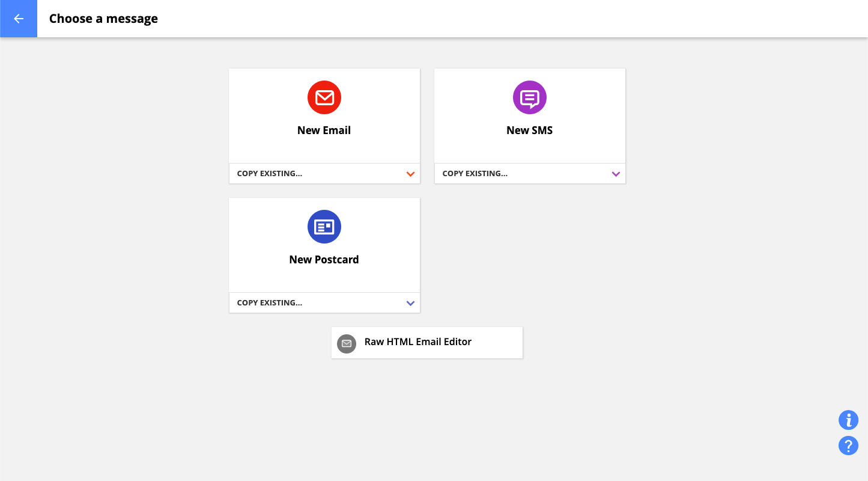Select the 'New Email' label

(324, 130)
